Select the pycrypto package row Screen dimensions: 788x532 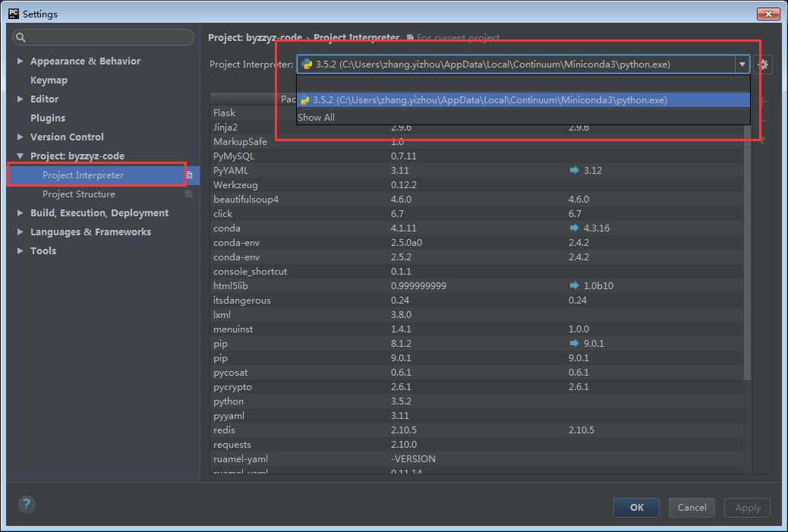tap(477, 387)
